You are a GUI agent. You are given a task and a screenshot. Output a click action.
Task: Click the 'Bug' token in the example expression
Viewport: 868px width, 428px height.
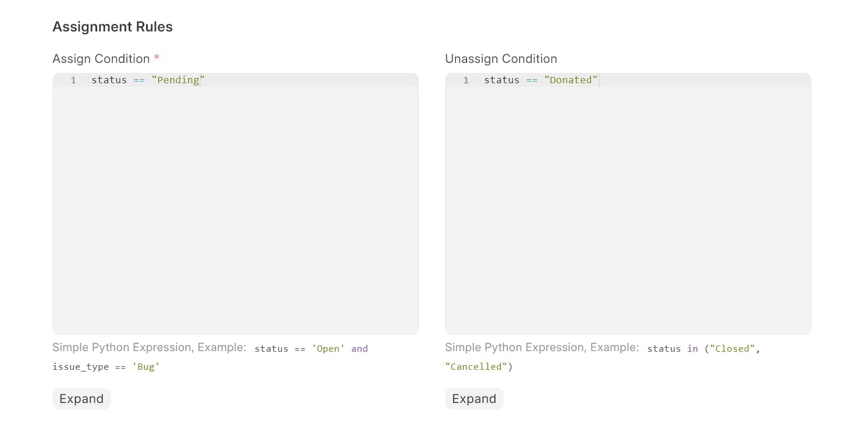145,366
